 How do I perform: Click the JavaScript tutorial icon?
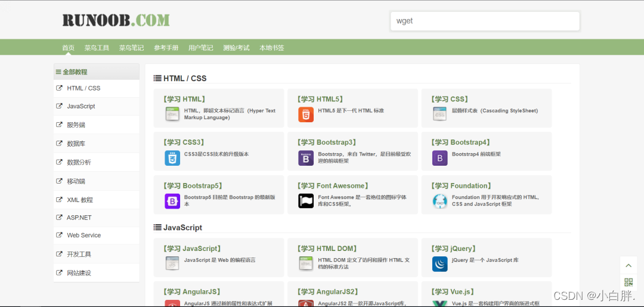click(172, 263)
